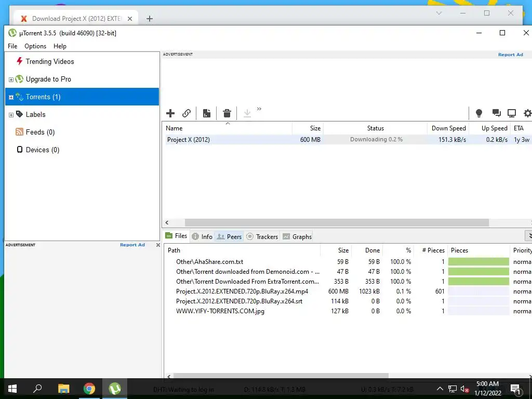Select Other\AhaShare.com.txt file row
The height and width of the screenshot is (399, 532).
tap(348, 262)
